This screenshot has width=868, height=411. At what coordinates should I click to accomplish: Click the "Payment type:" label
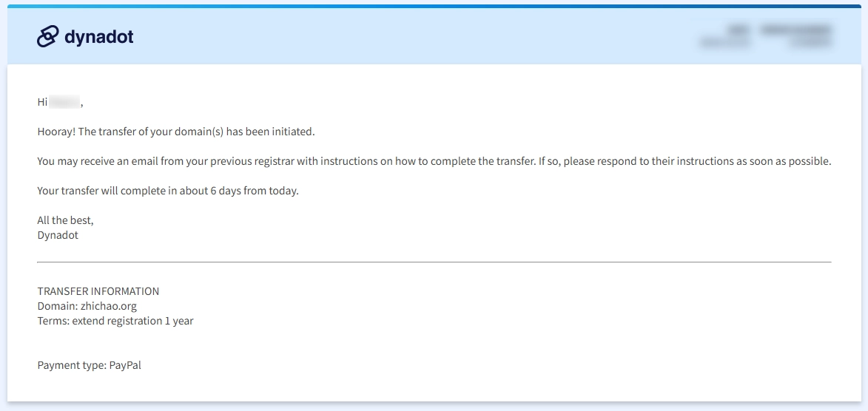72,365
